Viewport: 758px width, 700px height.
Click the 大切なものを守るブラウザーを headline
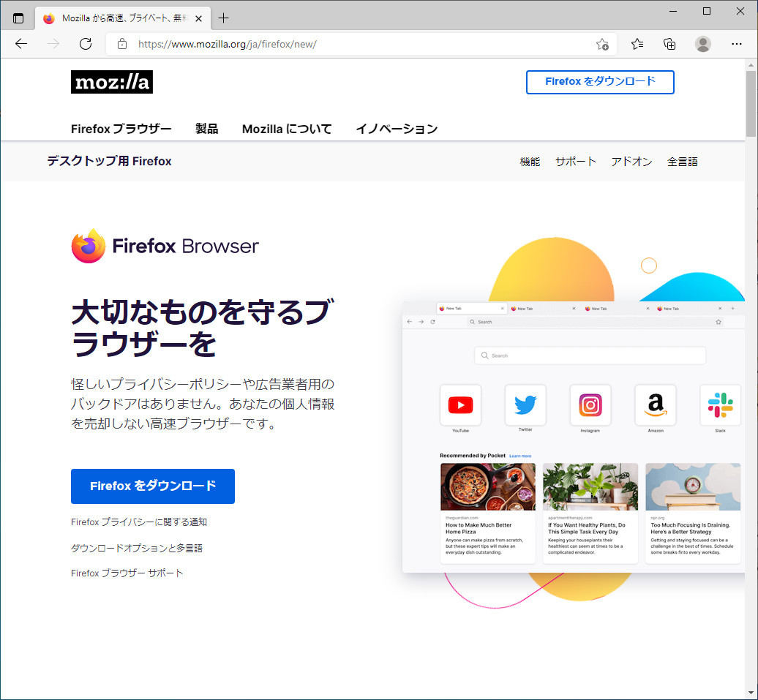(x=203, y=328)
